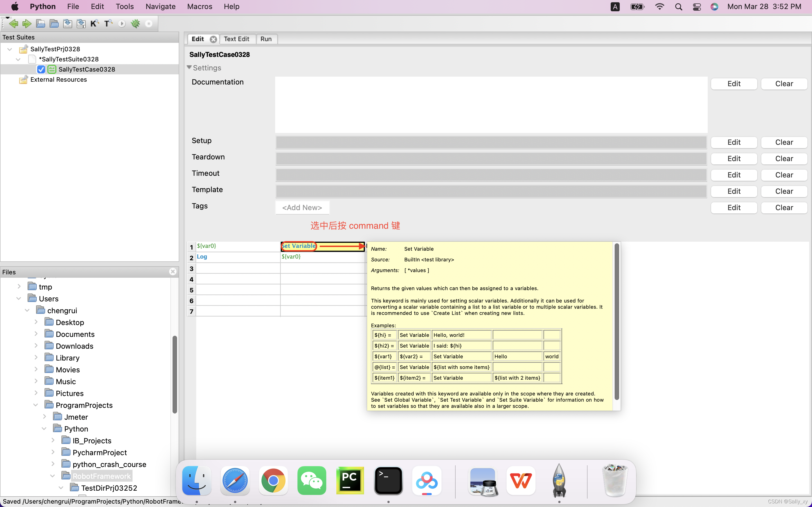Click the Run toolbar play icon
The width and height of the screenshot is (812, 507).
point(122,23)
